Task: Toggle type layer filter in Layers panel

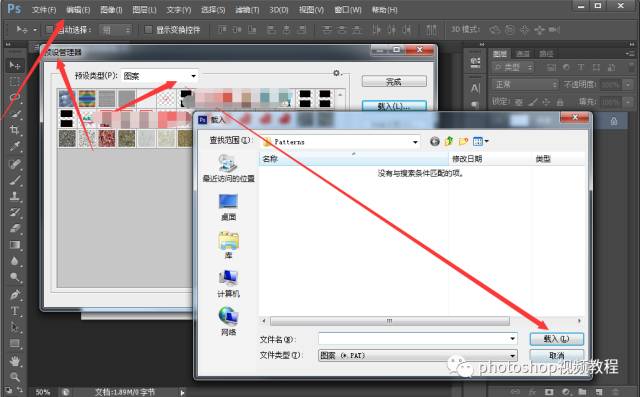Action: pos(581,68)
